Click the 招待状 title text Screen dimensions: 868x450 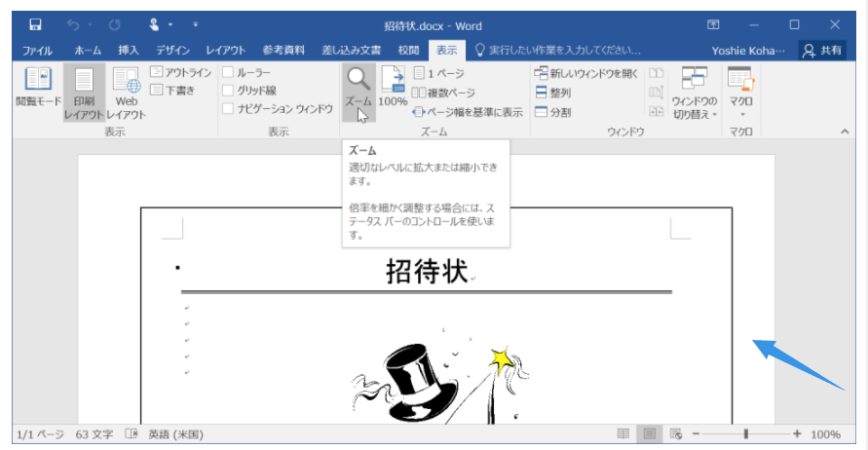pos(428,271)
